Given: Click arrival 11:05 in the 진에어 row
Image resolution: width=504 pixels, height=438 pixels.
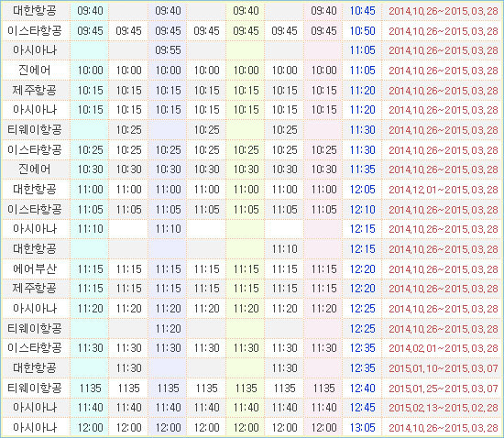Looking at the screenshot, I should click(x=362, y=71).
